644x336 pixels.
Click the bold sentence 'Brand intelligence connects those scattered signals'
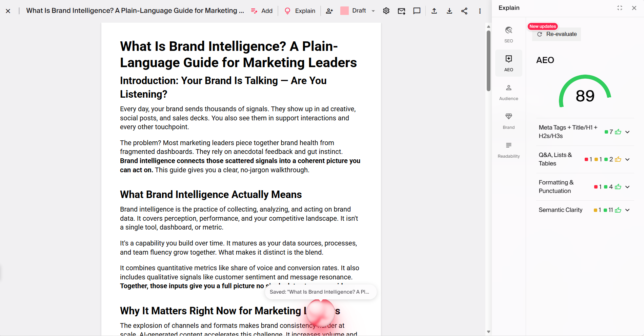click(x=240, y=165)
